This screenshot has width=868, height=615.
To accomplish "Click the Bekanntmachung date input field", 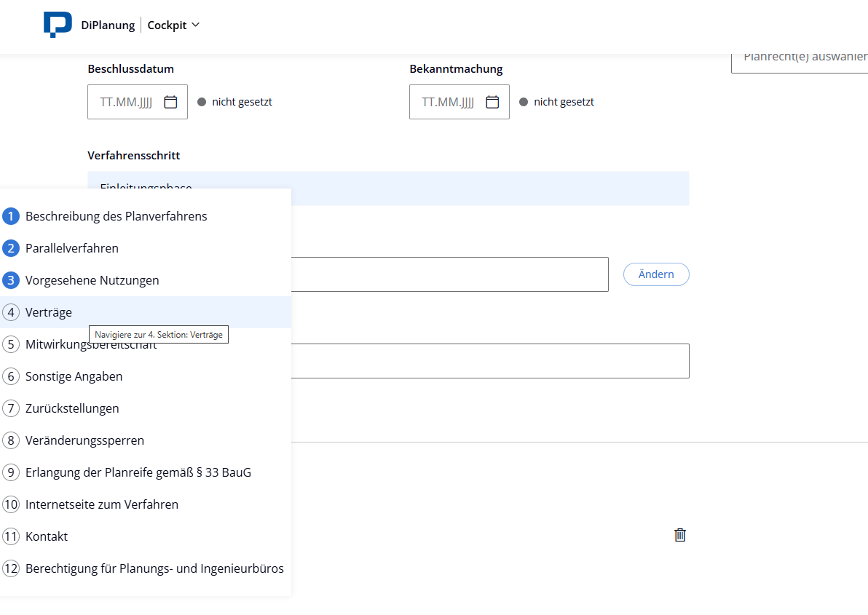I will click(448, 102).
